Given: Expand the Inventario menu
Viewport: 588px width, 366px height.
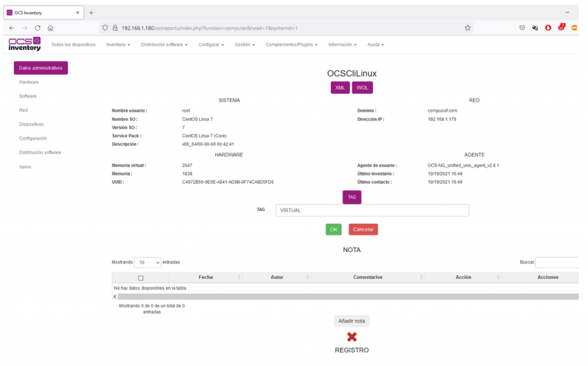Looking at the screenshot, I should pyautogui.click(x=118, y=44).
